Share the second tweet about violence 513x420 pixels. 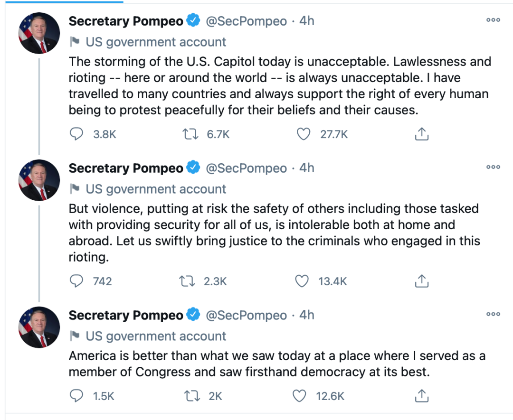[x=421, y=281]
